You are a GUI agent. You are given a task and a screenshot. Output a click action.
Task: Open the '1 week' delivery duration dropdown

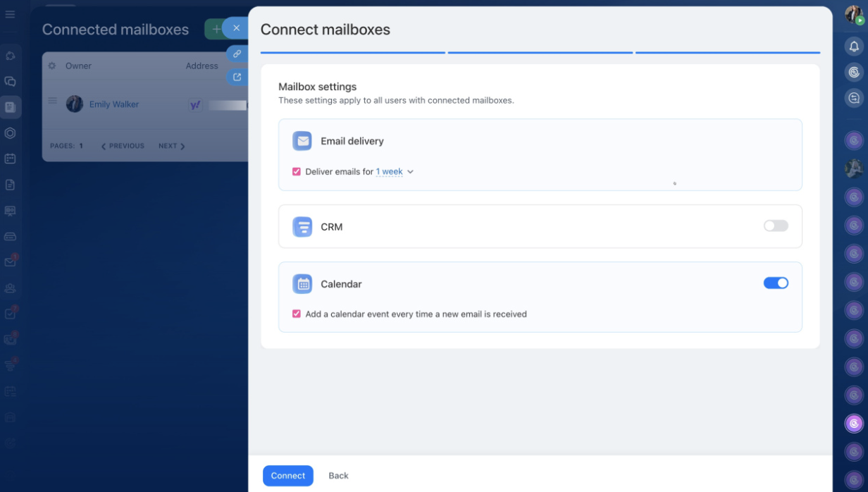[x=393, y=171]
